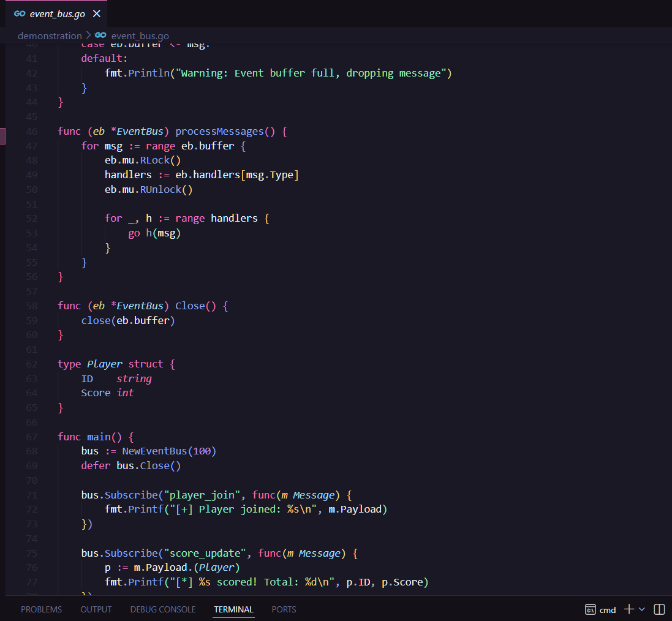Click the RUnlock call on line 50
The width and height of the screenshot is (672, 621).
(x=166, y=189)
